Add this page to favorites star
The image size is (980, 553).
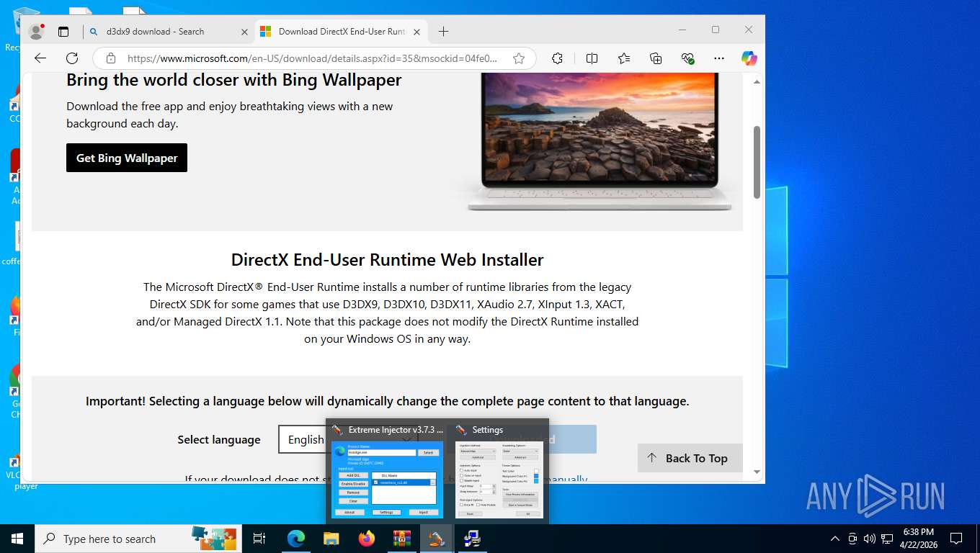519,58
